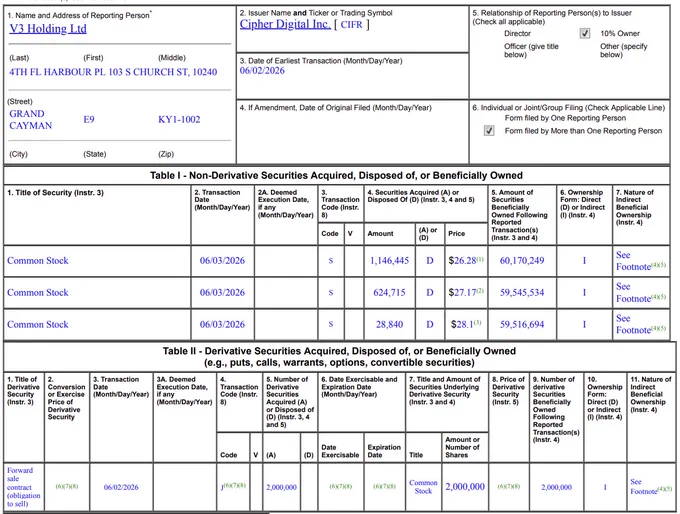Click 2,000,000 in the Acquired (A) column
Screen dimensions: 680x514
pyautogui.click(x=281, y=487)
